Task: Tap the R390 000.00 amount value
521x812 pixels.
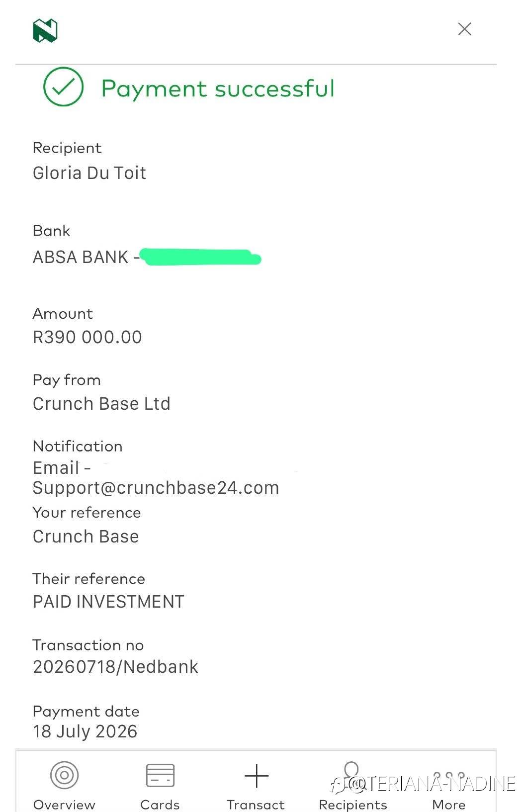Action: click(87, 337)
